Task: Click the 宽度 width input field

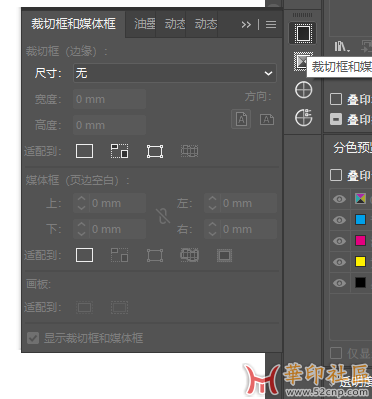Action: point(110,99)
